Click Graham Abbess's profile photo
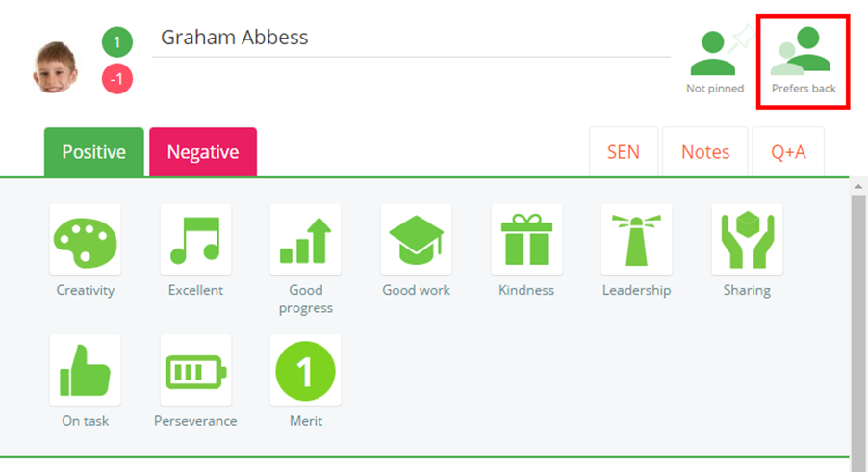 coord(56,66)
